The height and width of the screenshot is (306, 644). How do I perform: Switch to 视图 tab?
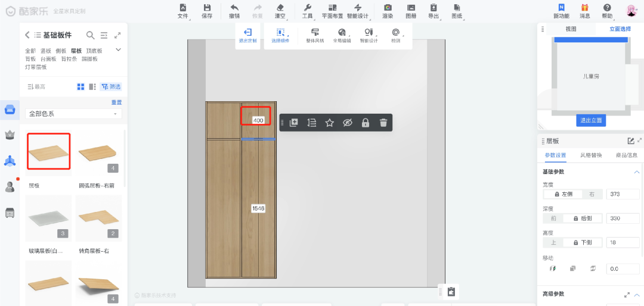point(571,29)
